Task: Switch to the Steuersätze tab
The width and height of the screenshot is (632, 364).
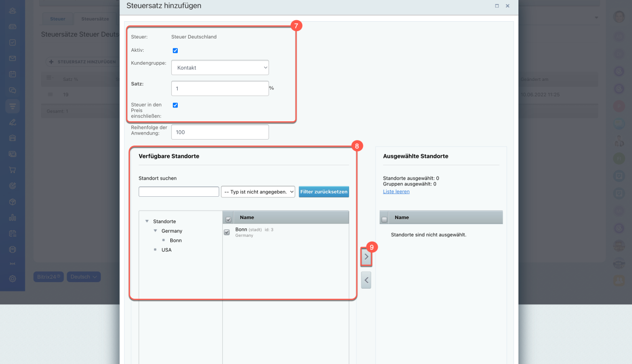Action: (95, 19)
